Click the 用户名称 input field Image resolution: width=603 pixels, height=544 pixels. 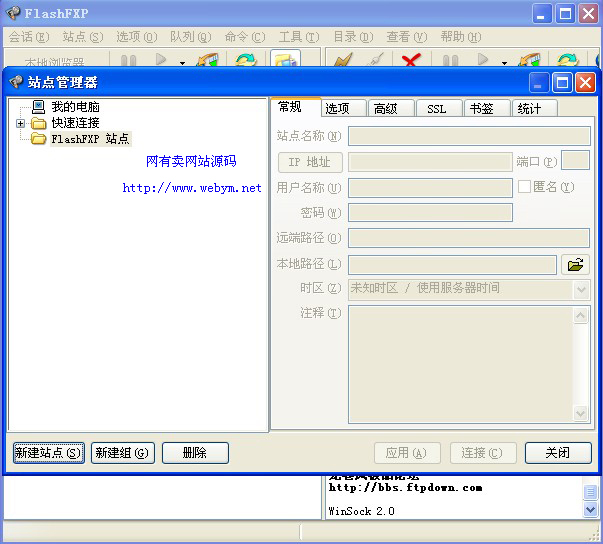(430, 188)
